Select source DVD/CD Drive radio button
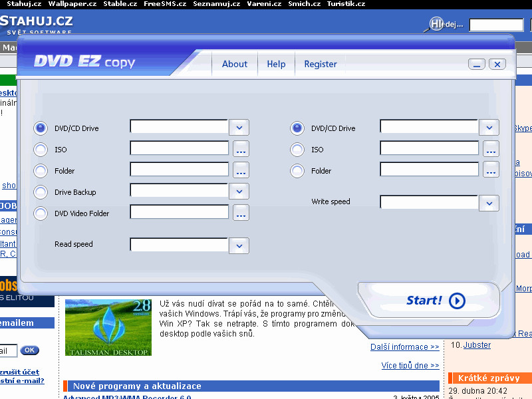This screenshot has height=399, width=532. pos(41,128)
